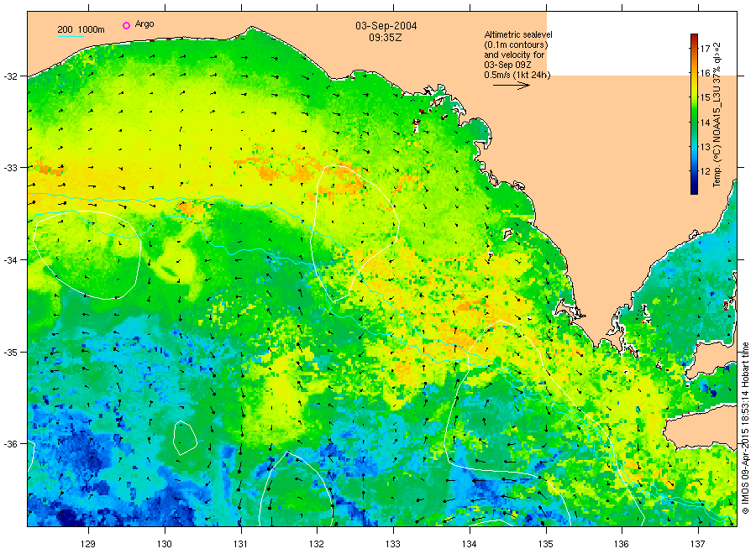The width and height of the screenshot is (756, 554).
Task: Click the 17 tick label on colorbar
Action: click(706, 48)
